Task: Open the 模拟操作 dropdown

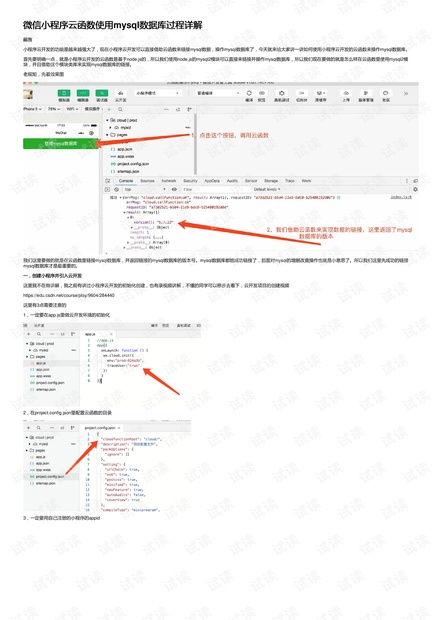Action: tap(94, 109)
